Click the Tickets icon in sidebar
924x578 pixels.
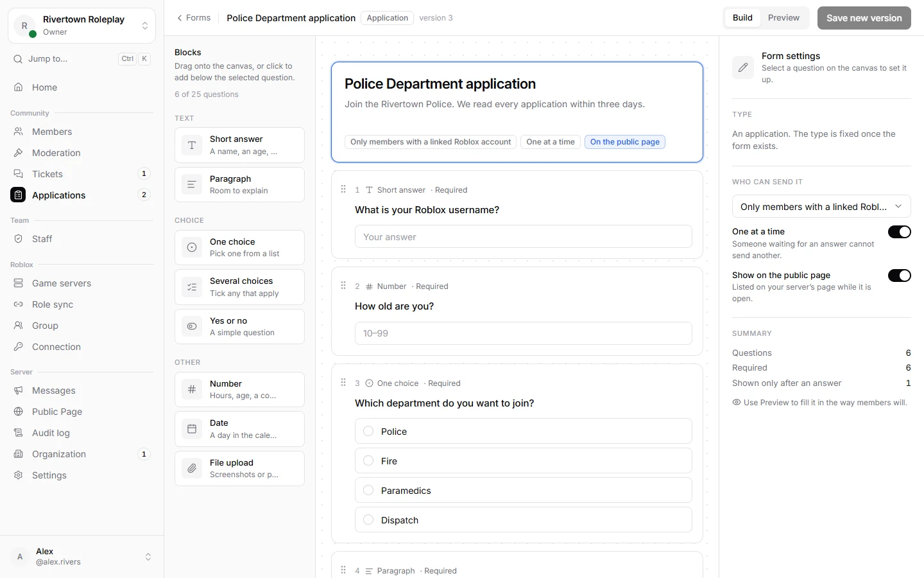[x=19, y=174]
